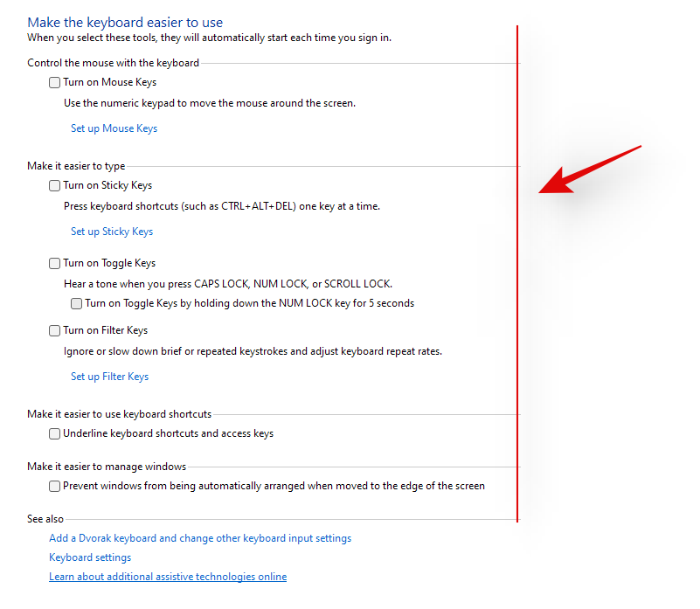This screenshot has width=700, height=609.
Task: Click Make it easier to manage windows label
Action: (107, 467)
